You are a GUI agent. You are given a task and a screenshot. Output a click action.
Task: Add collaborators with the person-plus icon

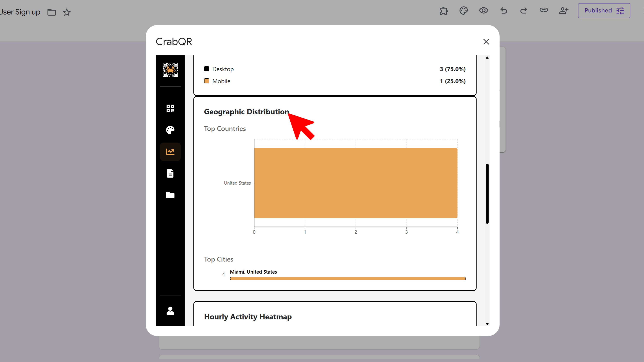(x=564, y=11)
